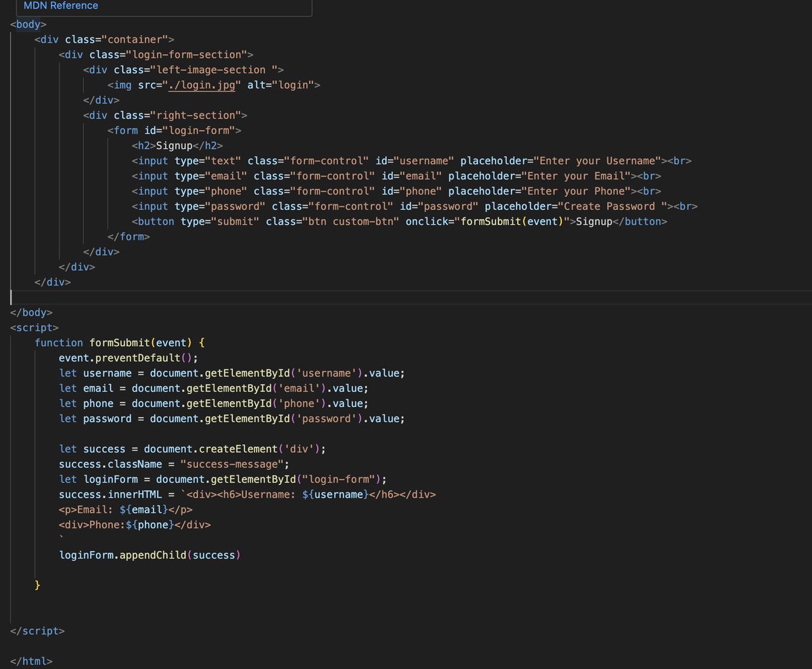This screenshot has height=669, width=812.
Task: Click the success.innerHTML assignment line
Action: pos(248,494)
